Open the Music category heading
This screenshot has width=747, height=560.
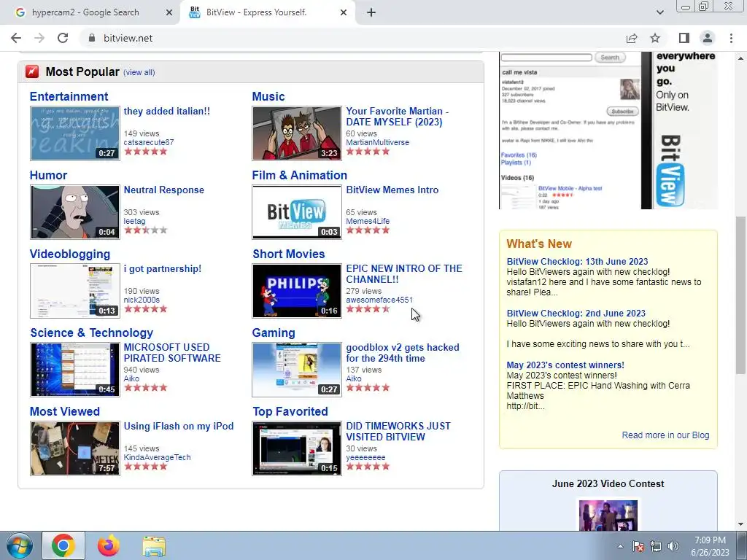[x=268, y=96]
